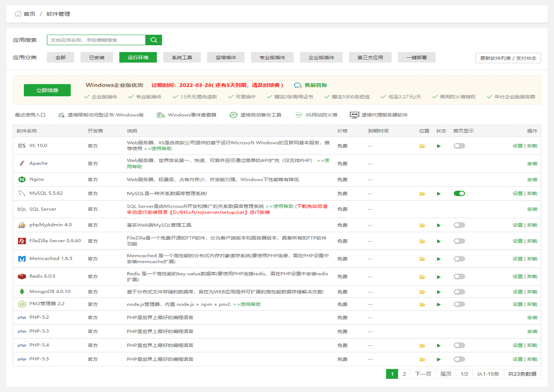Click the search magnifier button
Image resolution: width=554 pixels, height=392 pixels.
[x=154, y=40]
